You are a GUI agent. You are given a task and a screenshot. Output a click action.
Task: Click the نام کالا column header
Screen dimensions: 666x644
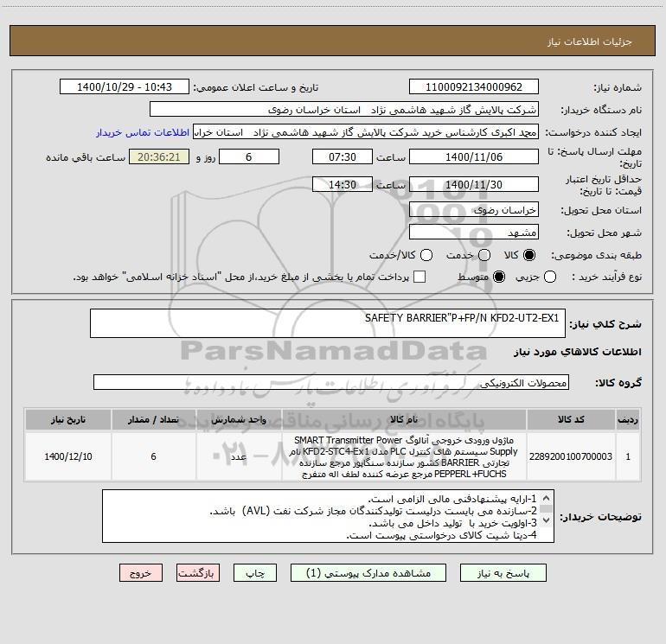(x=404, y=419)
